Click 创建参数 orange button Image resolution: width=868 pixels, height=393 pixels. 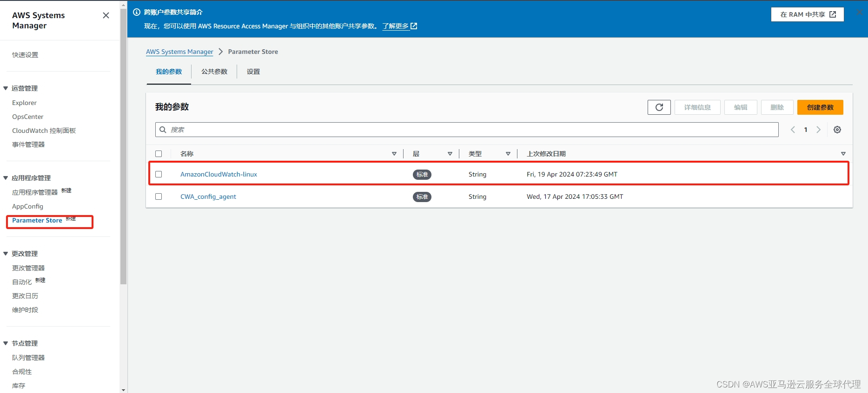pos(820,107)
